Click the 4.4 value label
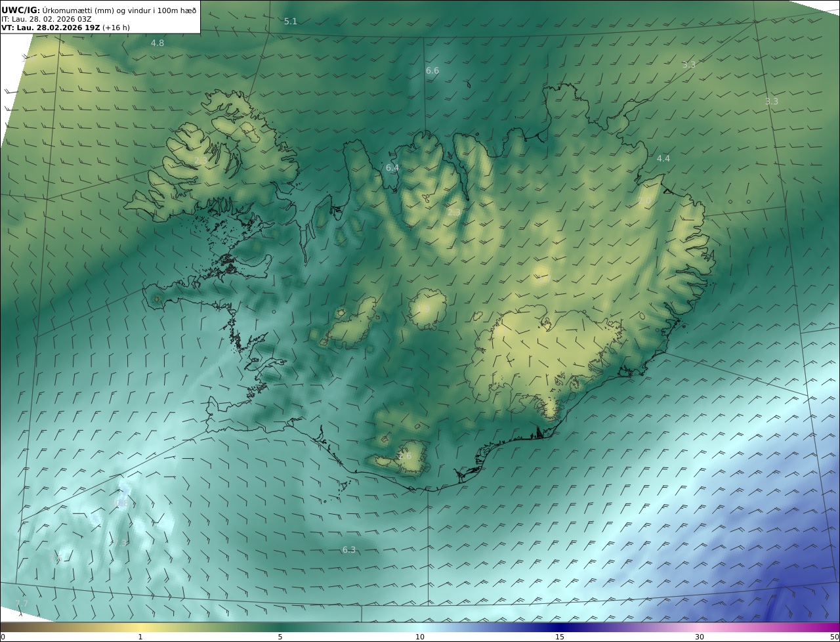Image resolution: width=840 pixels, height=642 pixels. coord(663,159)
